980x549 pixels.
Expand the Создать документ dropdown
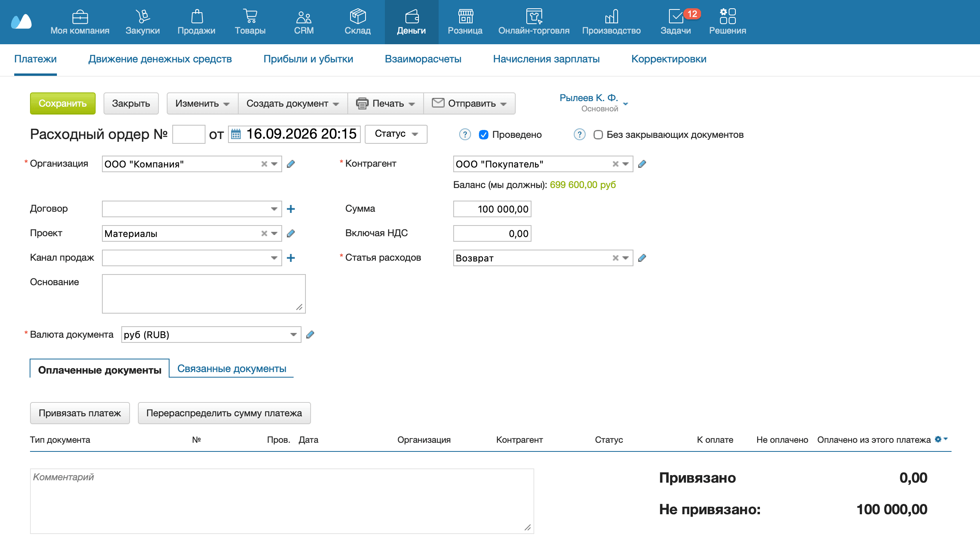tap(293, 103)
